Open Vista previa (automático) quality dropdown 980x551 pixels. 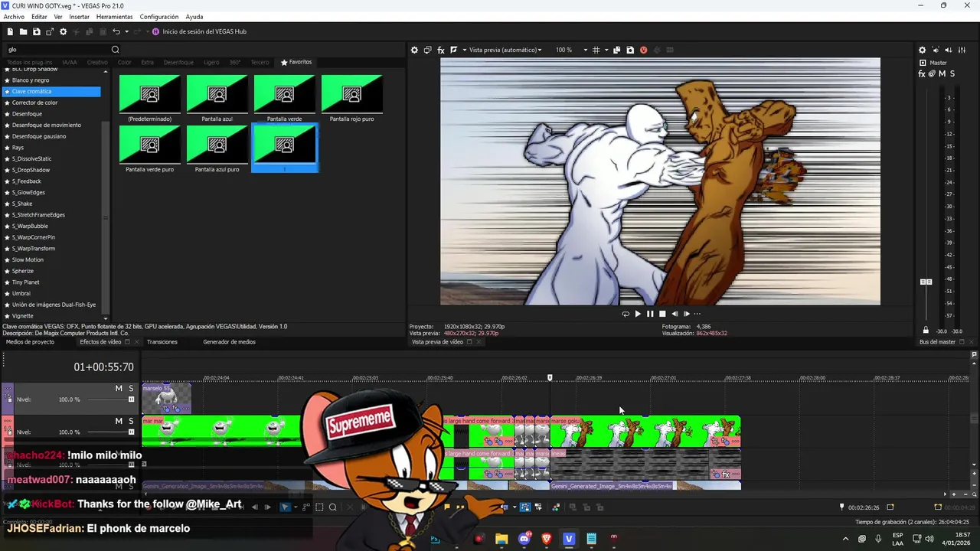(505, 50)
